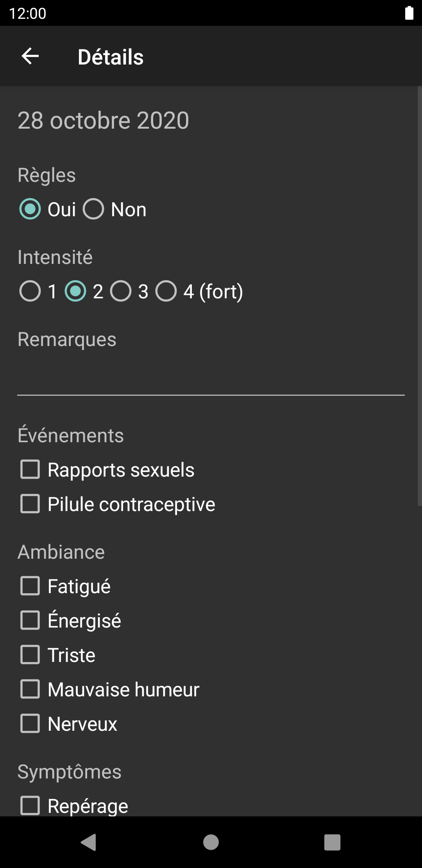The height and width of the screenshot is (868, 422).
Task: Tap the back arrow in Détails header
Action: point(30,56)
